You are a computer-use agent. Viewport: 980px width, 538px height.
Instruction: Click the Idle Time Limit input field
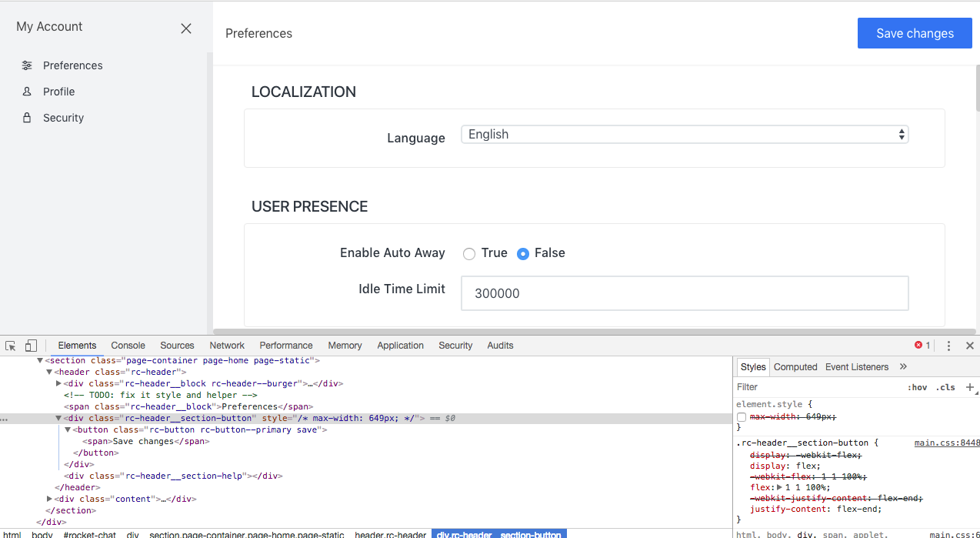point(685,293)
